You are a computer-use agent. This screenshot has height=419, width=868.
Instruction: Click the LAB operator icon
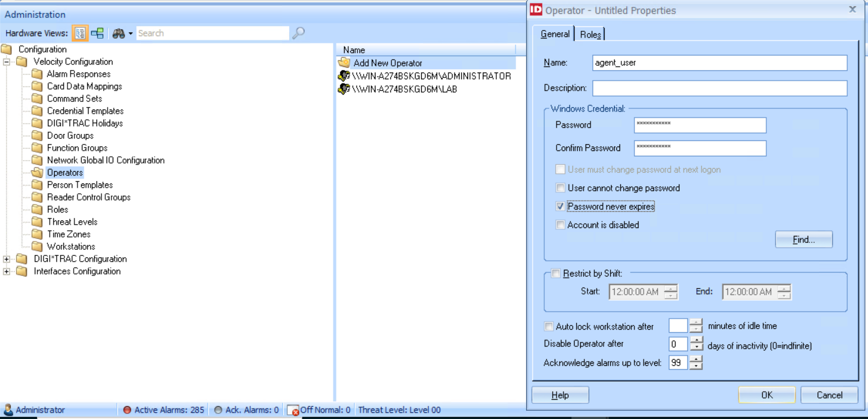click(x=344, y=89)
